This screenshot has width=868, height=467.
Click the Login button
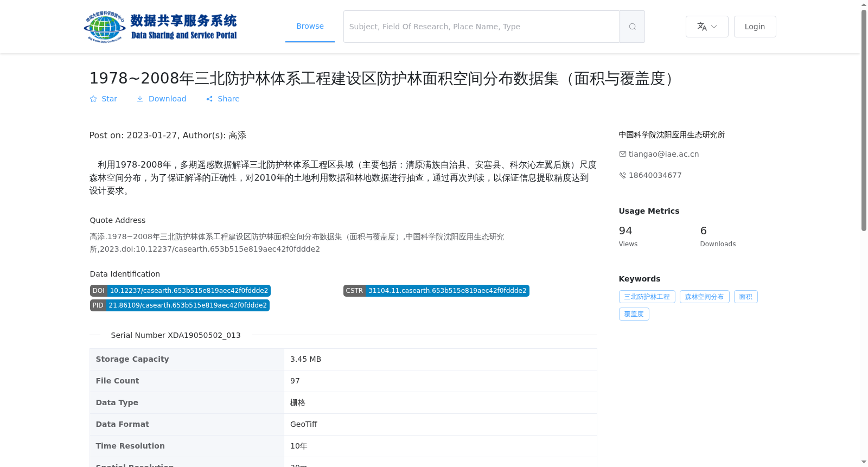755,27
